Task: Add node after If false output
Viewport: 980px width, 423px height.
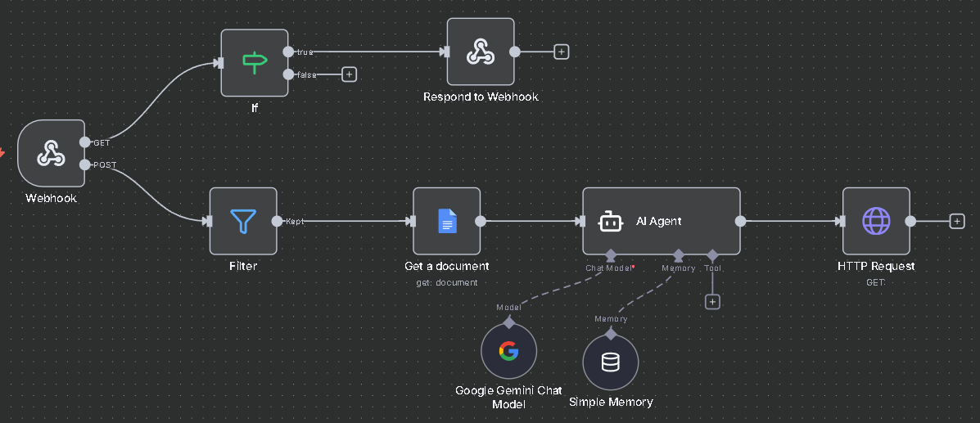Action: (349, 74)
